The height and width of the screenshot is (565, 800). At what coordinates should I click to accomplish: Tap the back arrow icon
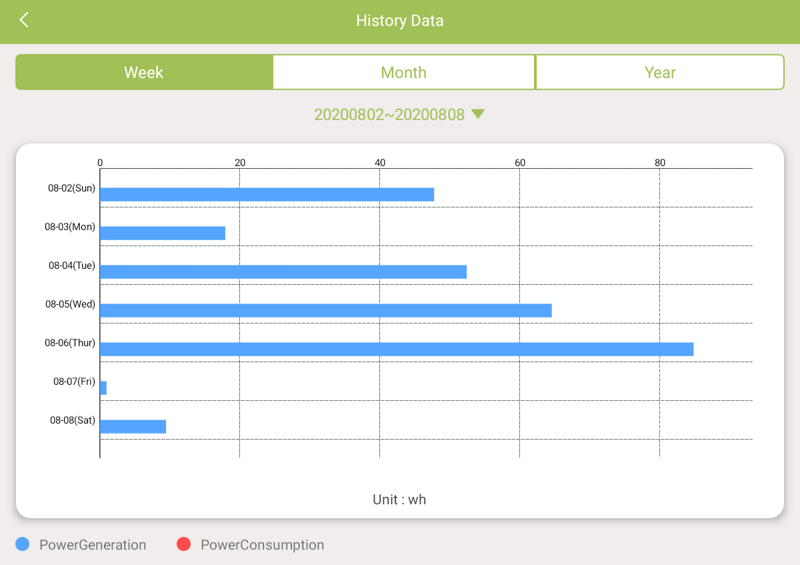[x=24, y=20]
